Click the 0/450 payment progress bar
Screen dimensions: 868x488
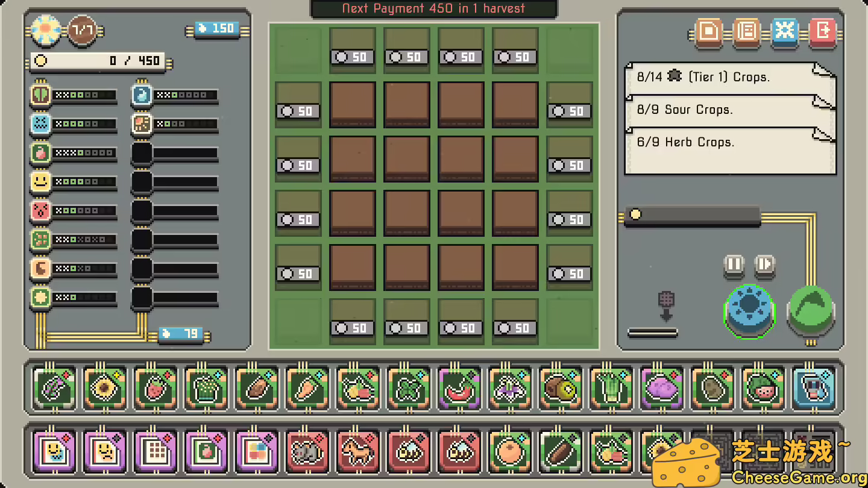(96, 60)
